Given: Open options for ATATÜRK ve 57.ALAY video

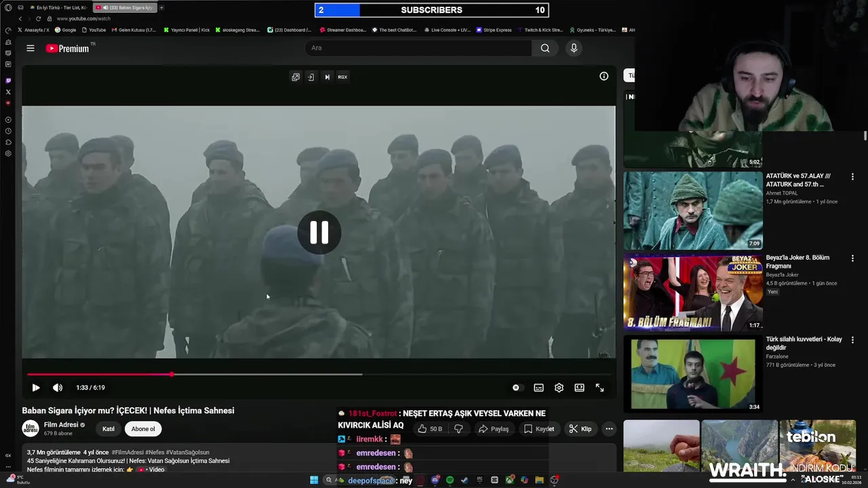Looking at the screenshot, I should click(852, 177).
